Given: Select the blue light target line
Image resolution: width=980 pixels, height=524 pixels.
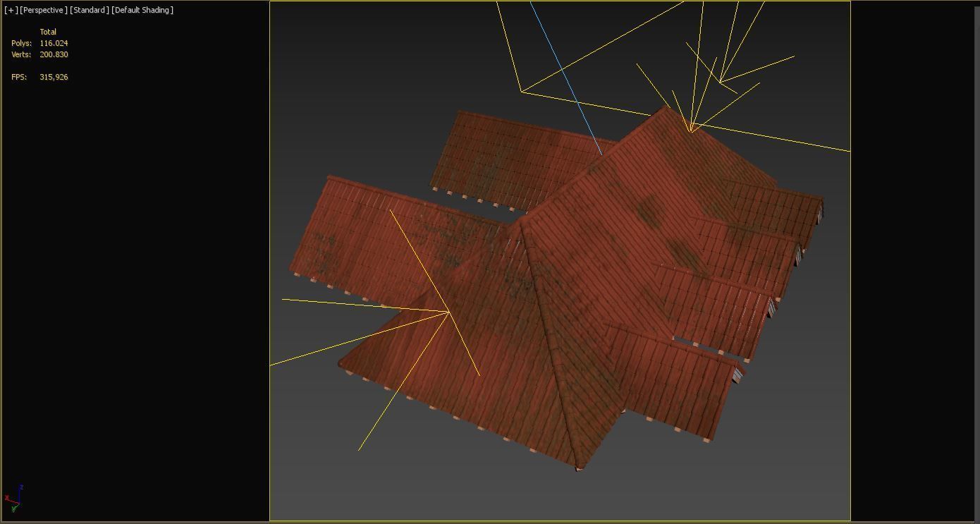Looking at the screenshot, I should [565, 78].
